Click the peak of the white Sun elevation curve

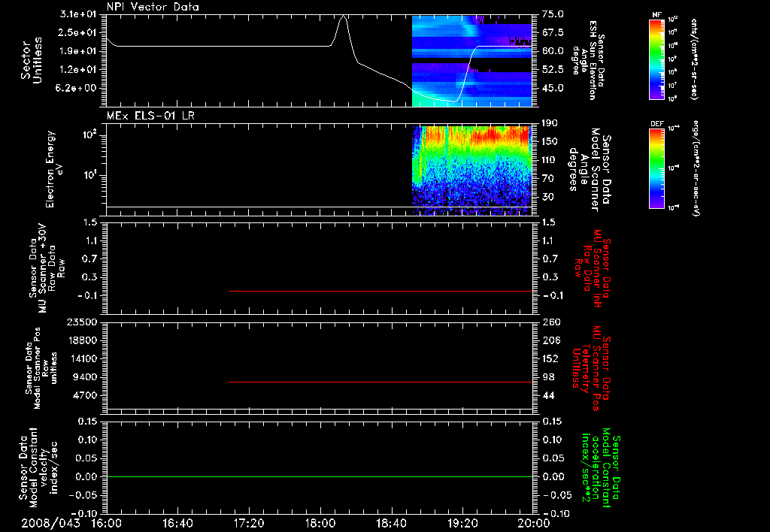click(x=344, y=17)
